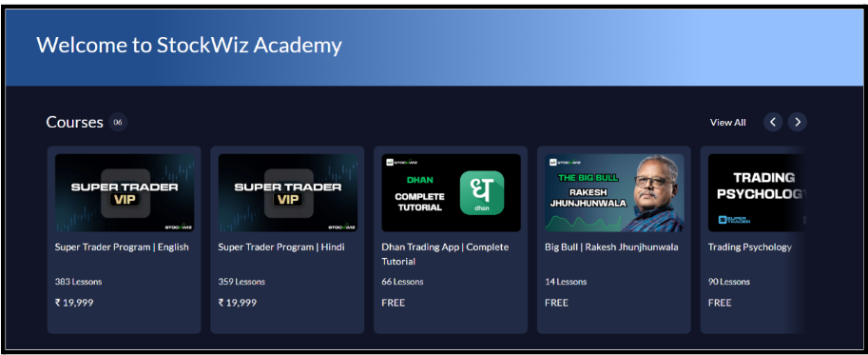Open the Rakesh Jhunjhunwala Big Bull thumbnail
Screen dimensions: 868x355
[614, 193]
